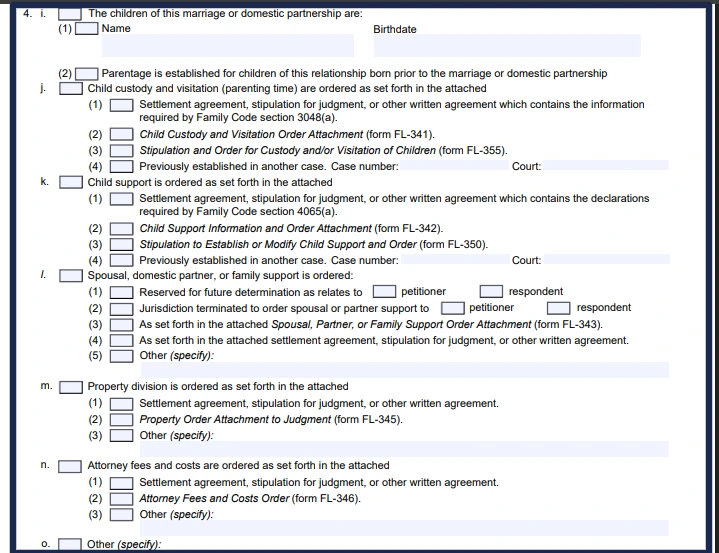Check spousal support Other (specify) box
This screenshot has width=719, height=553.
coord(122,356)
